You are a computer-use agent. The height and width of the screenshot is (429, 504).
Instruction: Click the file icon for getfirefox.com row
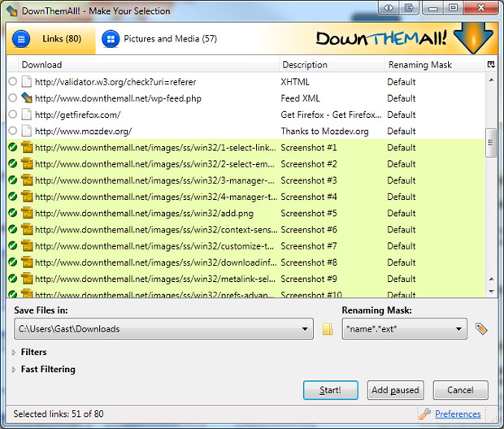pos(26,115)
